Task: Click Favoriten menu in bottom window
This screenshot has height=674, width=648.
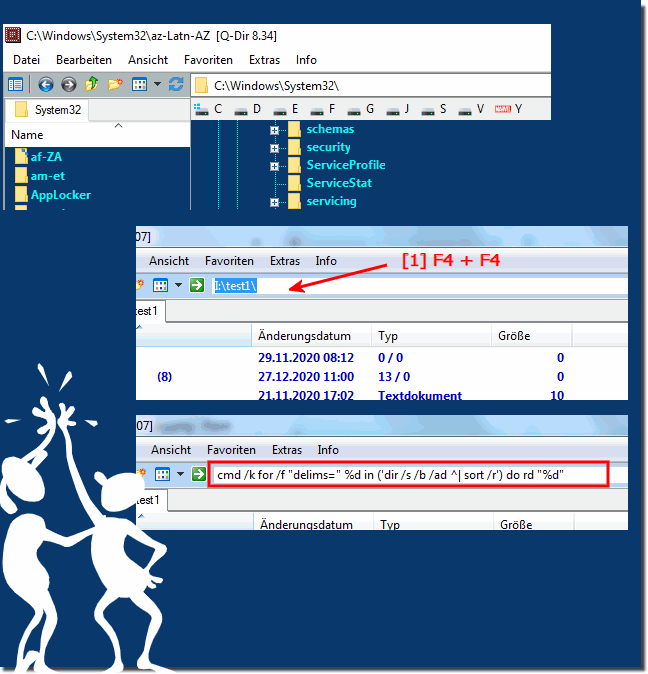Action: point(231,450)
